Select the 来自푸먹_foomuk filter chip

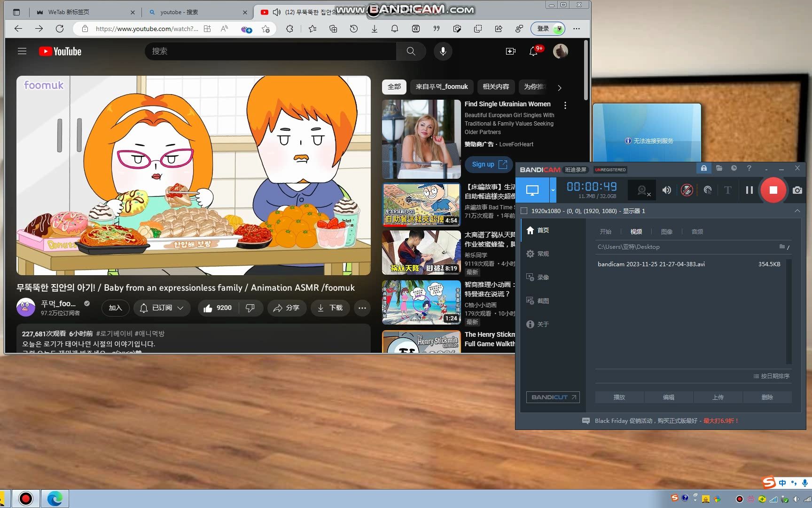pyautogui.click(x=442, y=87)
